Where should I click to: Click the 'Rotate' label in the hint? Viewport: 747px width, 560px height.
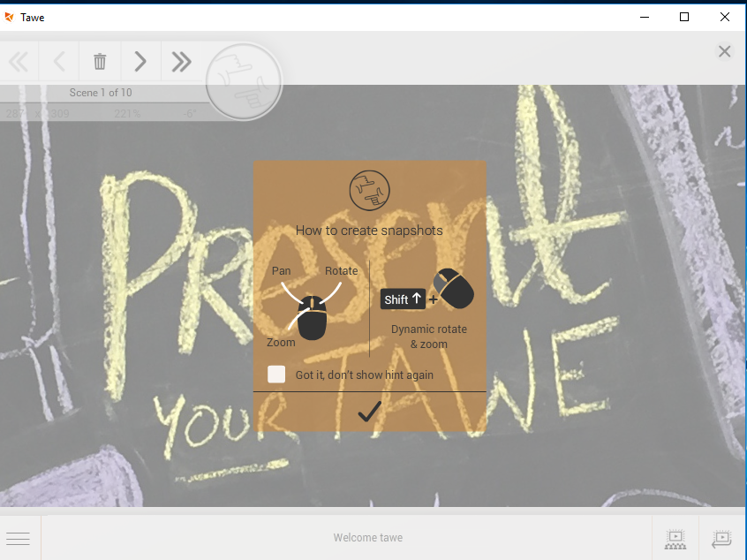click(x=341, y=270)
